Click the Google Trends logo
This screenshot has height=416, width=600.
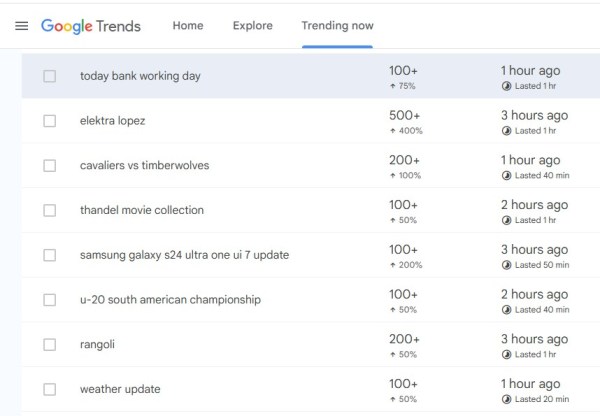[91, 26]
